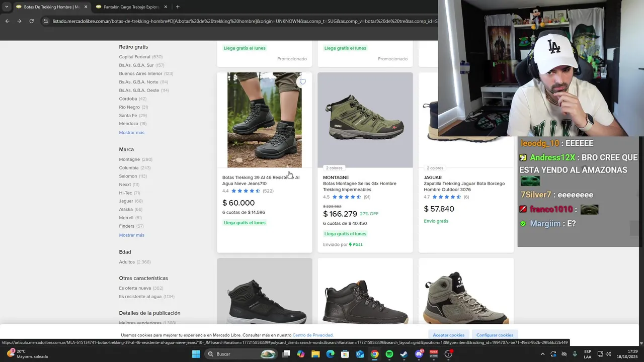This screenshot has height=362, width=644.
Task: Open Outlook from taskbar
Action: 360,354
